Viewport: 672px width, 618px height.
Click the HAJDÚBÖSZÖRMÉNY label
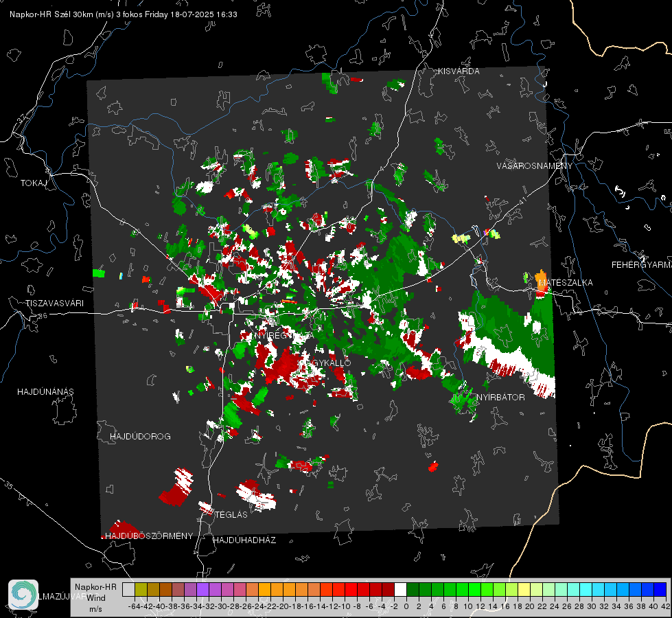coord(149,536)
